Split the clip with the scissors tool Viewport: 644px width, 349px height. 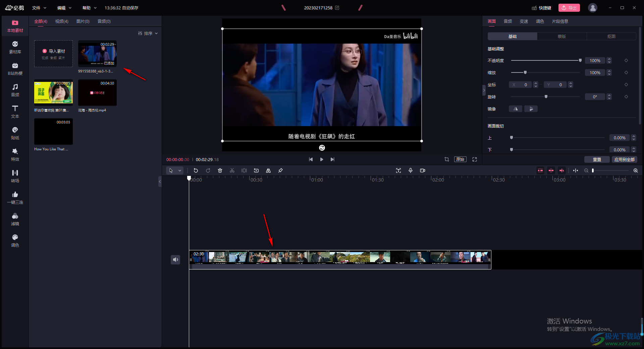tap(232, 170)
